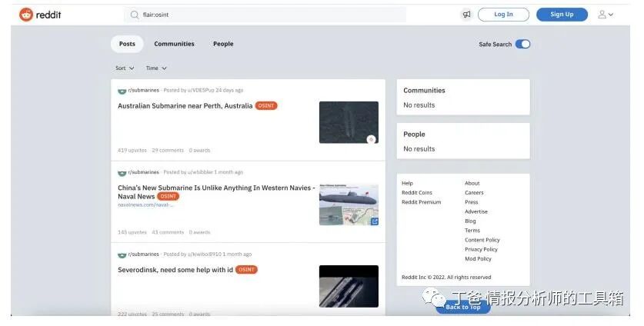The width and height of the screenshot is (644, 326).
Task: Click the About footer link
Action: coord(472,183)
